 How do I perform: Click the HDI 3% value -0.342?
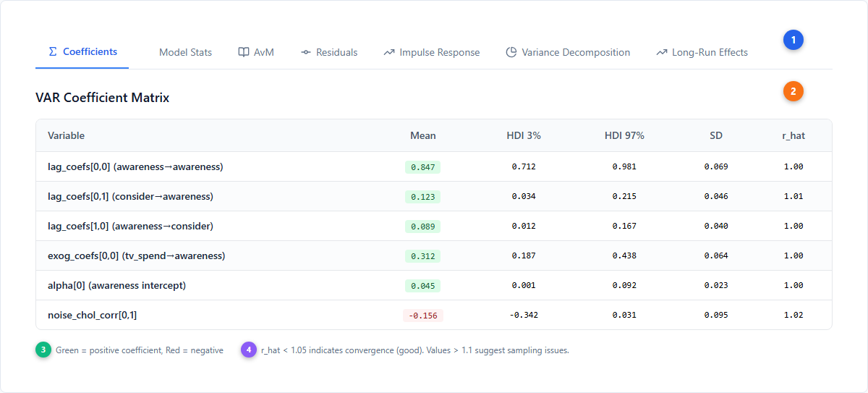point(524,315)
